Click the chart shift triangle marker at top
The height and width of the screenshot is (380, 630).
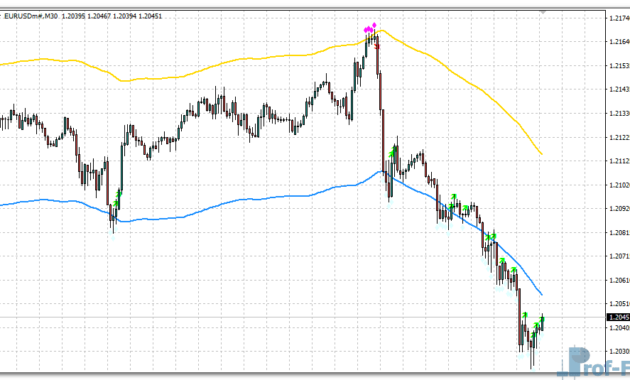(x=543, y=12)
